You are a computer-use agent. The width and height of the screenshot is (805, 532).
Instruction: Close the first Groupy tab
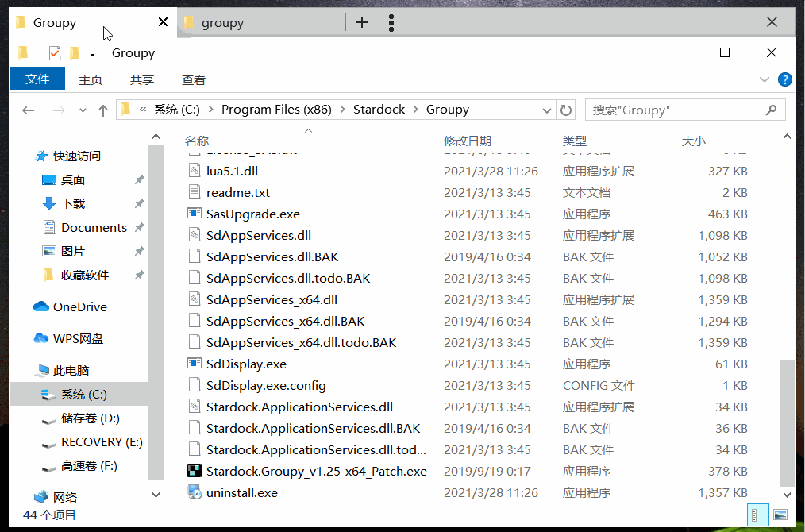tap(164, 22)
